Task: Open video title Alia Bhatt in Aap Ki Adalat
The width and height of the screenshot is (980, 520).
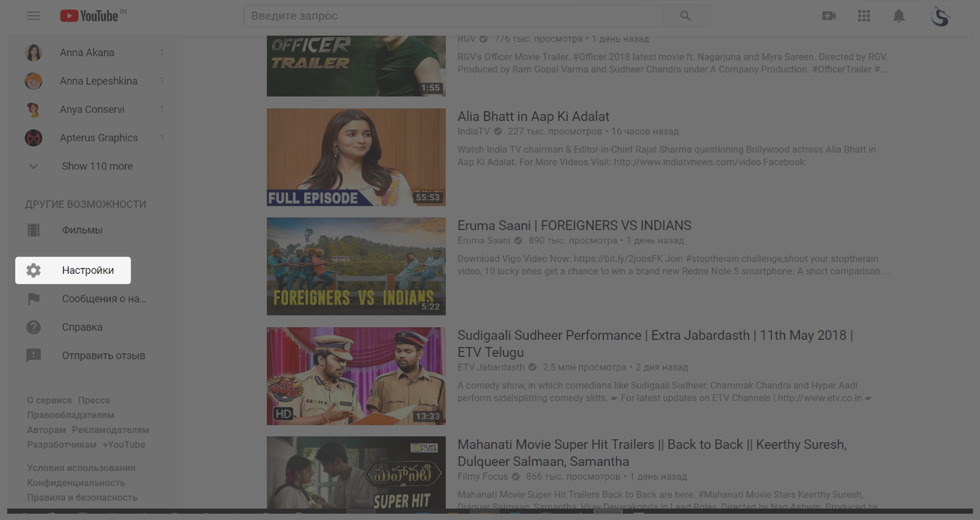Action: pos(533,116)
